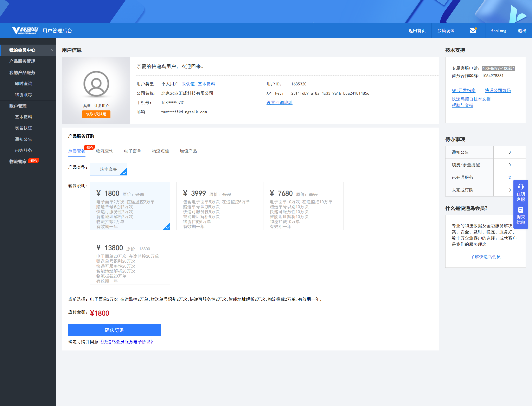The height and width of the screenshot is (406, 532).
Task: Click the fenlong username
Action: [x=499, y=31]
